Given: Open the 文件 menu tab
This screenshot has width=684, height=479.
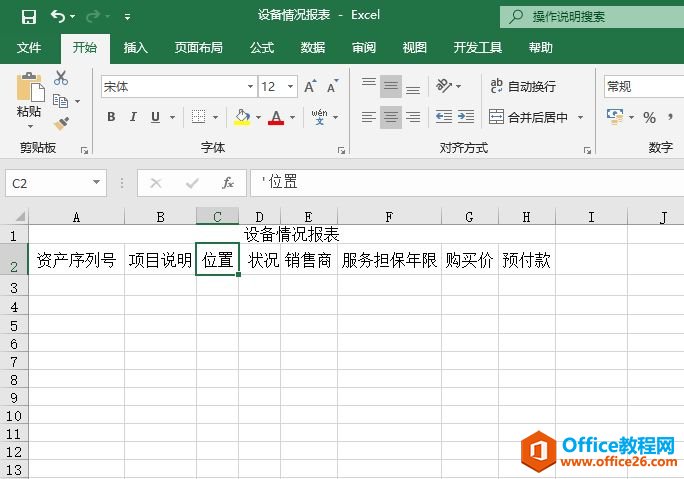Looking at the screenshot, I should (29, 48).
